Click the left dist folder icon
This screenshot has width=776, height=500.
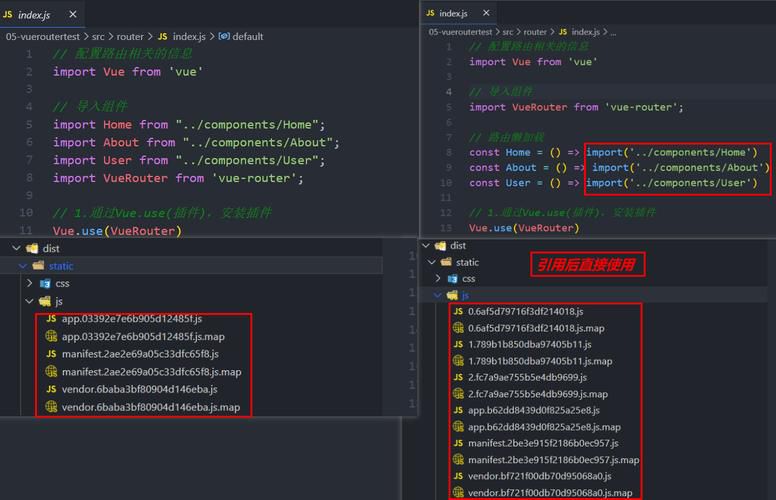click(x=33, y=248)
